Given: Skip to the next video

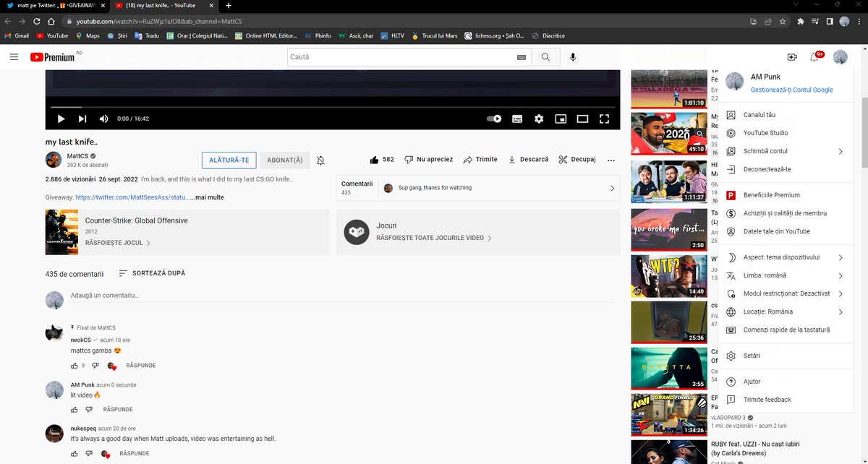Looking at the screenshot, I should (82, 119).
